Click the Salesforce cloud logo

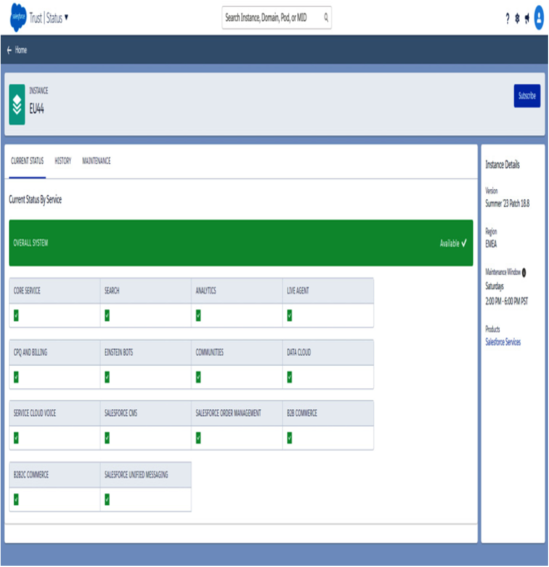[x=18, y=17]
